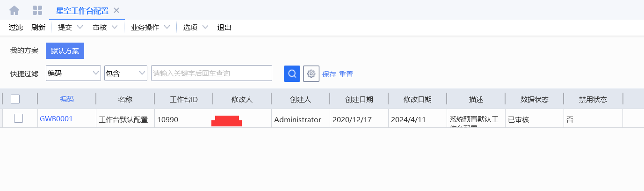Select the 默认方案 scheme button

65,51
